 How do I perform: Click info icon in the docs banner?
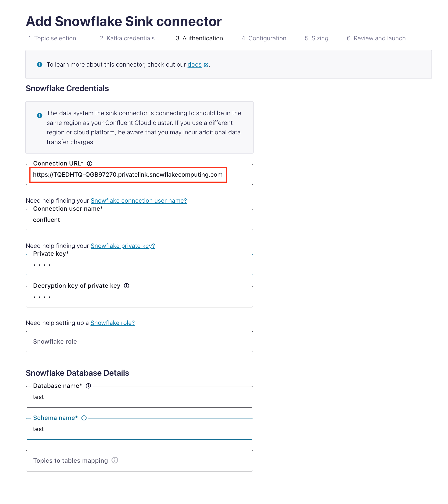point(40,65)
